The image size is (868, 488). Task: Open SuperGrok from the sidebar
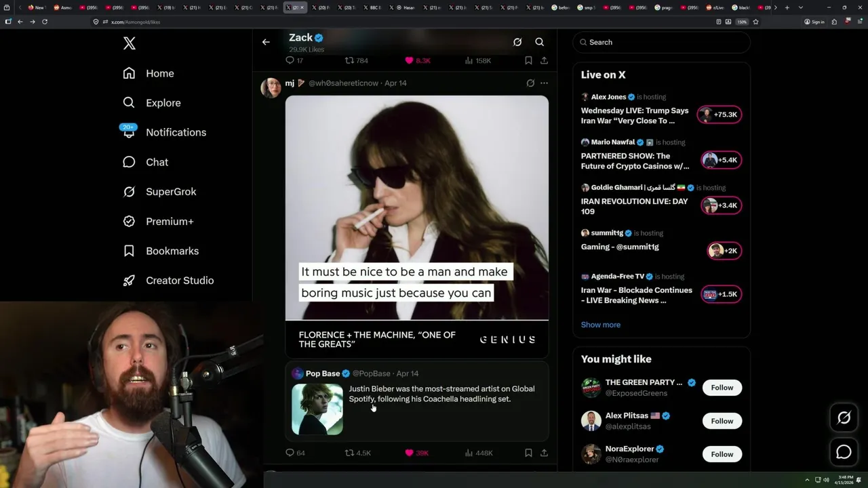click(x=160, y=192)
